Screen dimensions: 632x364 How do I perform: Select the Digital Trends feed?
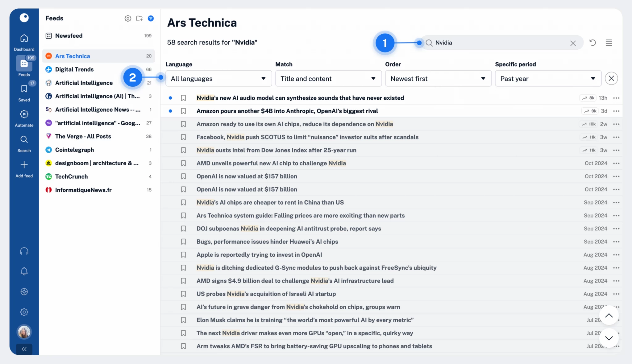75,69
